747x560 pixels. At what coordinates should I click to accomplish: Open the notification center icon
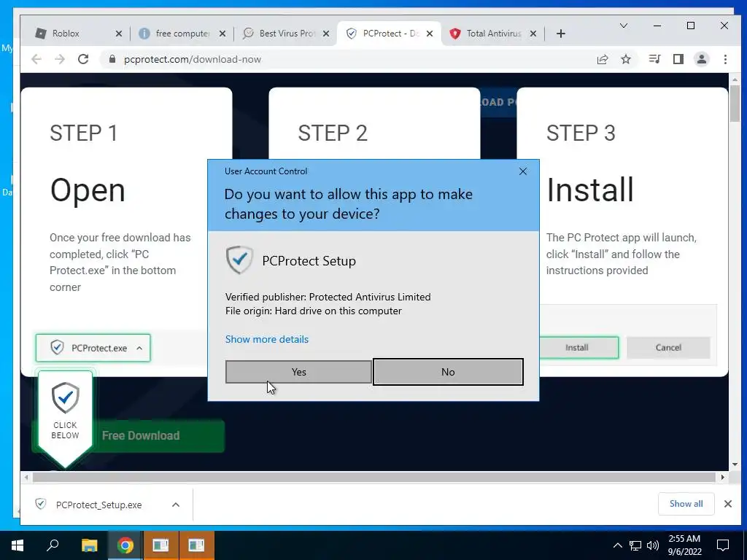[723, 545]
